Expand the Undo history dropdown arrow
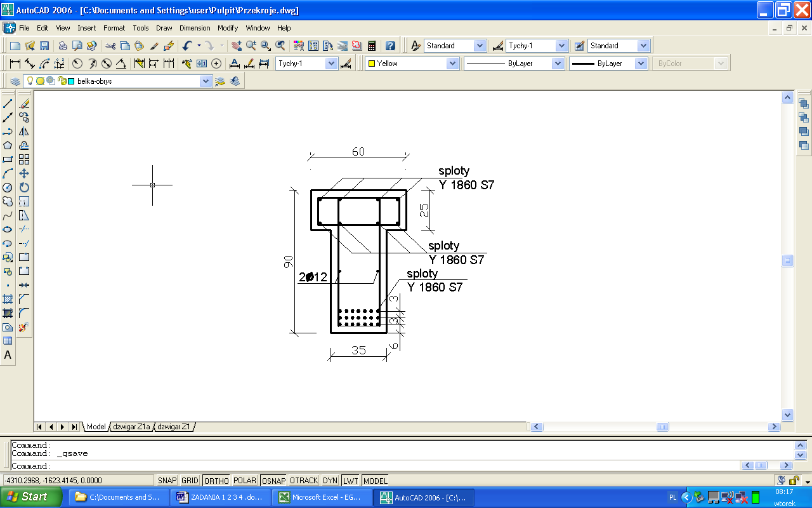Screen dimensions: 812x508 click(x=199, y=46)
